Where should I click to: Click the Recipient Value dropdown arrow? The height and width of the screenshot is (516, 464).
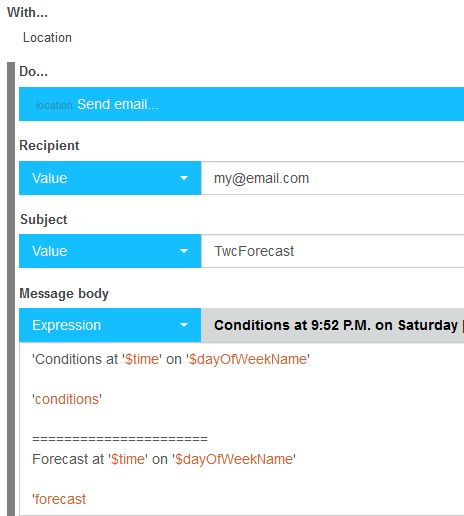[x=184, y=178]
